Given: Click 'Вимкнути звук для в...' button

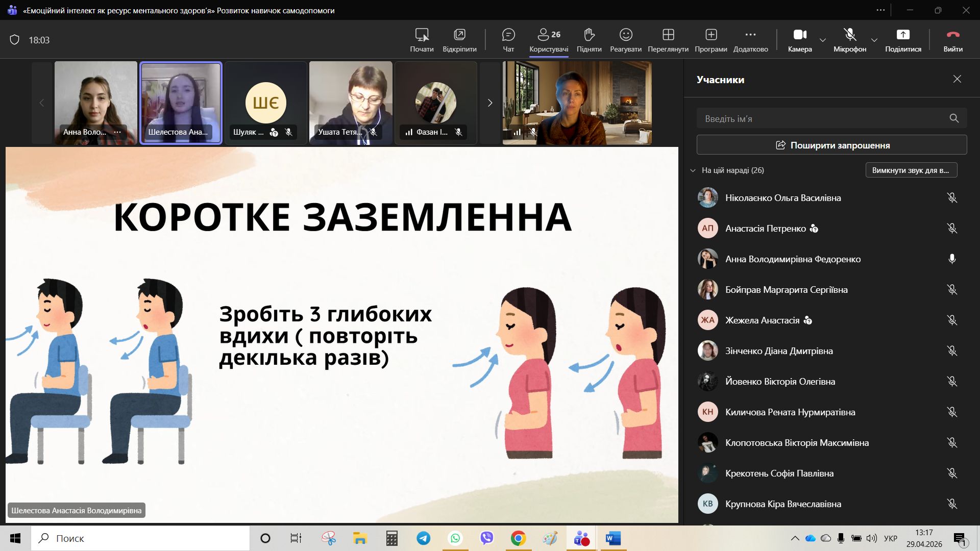Looking at the screenshot, I should [911, 170].
